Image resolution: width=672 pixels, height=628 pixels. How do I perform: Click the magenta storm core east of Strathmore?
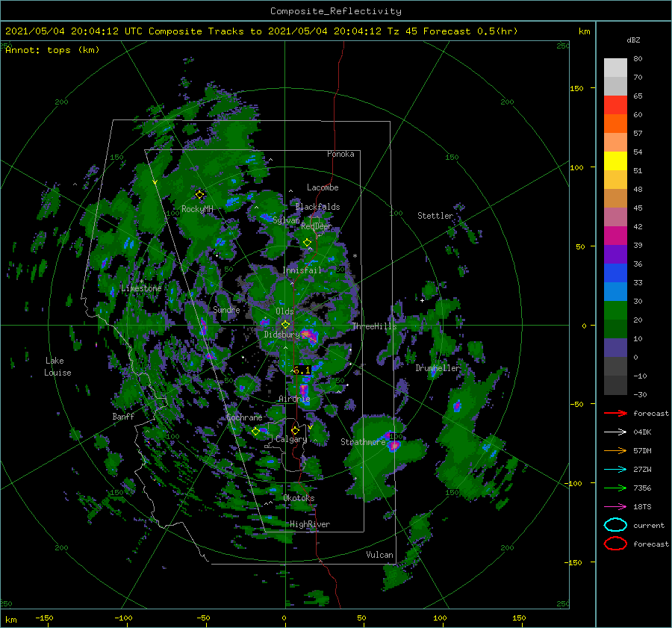(393, 446)
